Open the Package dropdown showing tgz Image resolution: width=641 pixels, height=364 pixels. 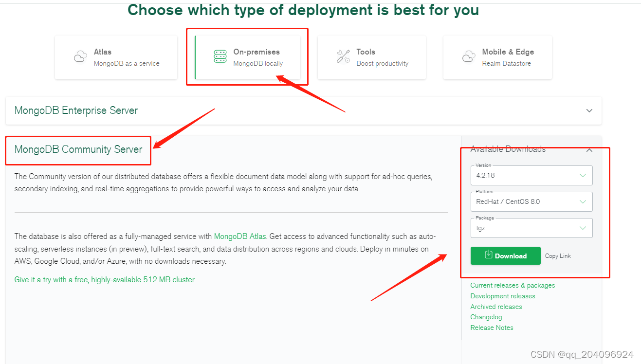tap(531, 228)
